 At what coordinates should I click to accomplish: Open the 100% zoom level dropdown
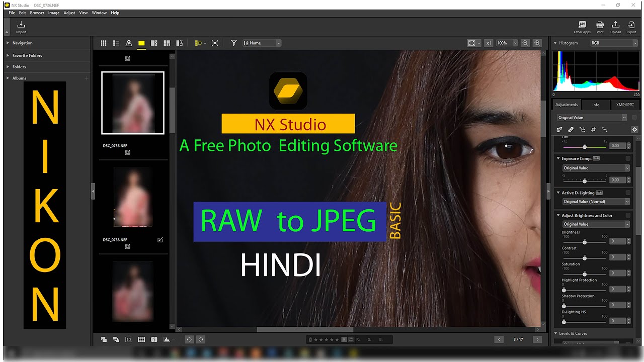(507, 43)
